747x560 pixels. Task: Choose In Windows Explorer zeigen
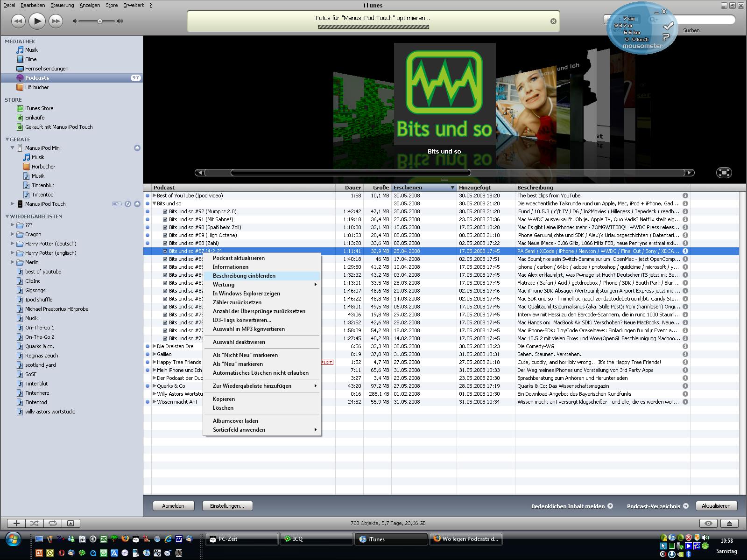pos(262,294)
